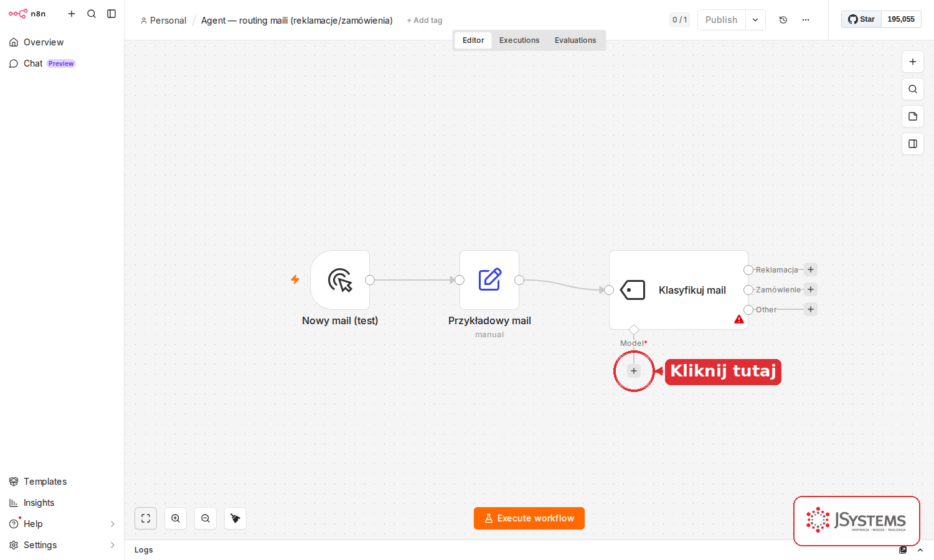Click the zoom in magnifier icon
934x560 pixels.
tap(176, 518)
